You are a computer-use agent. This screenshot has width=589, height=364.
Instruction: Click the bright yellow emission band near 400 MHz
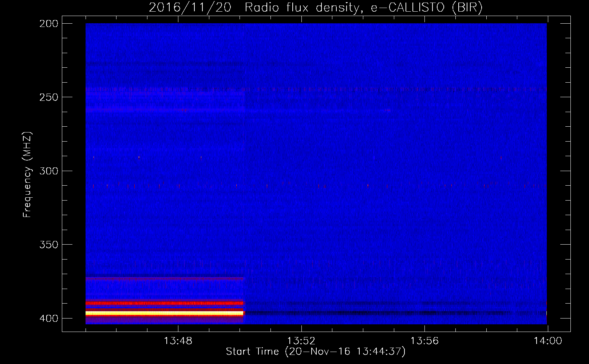[x=165, y=313]
